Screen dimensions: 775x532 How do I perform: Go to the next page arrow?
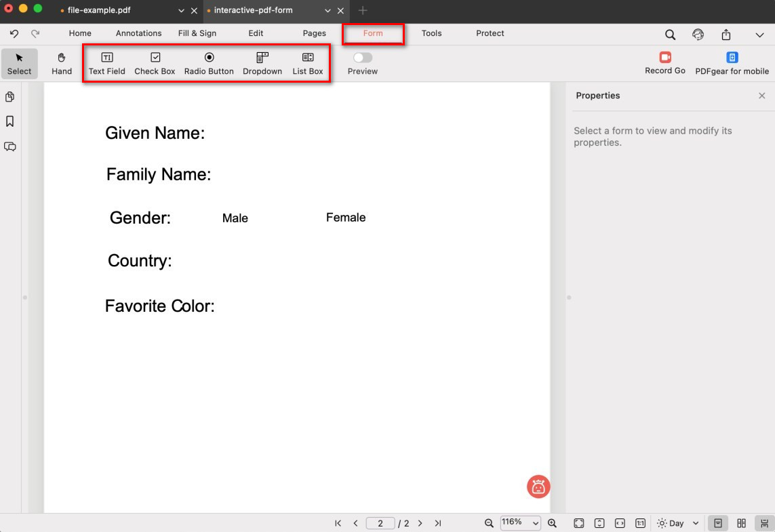click(420, 523)
